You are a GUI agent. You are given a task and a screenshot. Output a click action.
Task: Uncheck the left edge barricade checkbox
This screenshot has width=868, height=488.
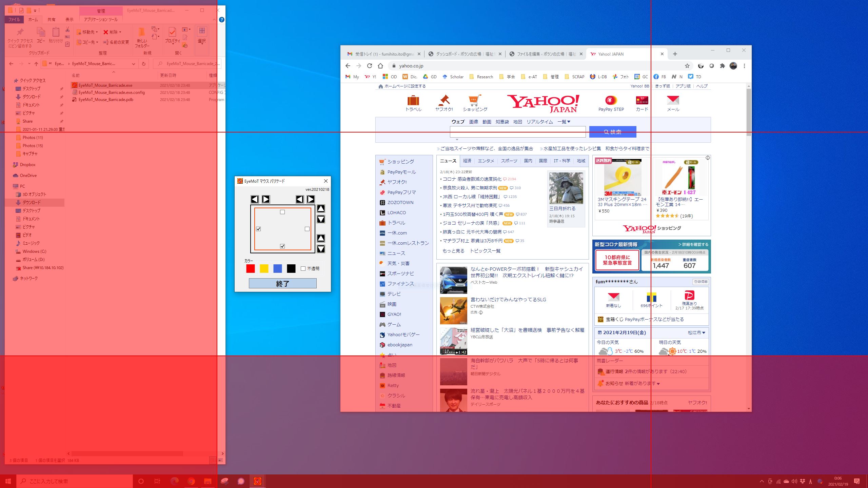coord(258,229)
